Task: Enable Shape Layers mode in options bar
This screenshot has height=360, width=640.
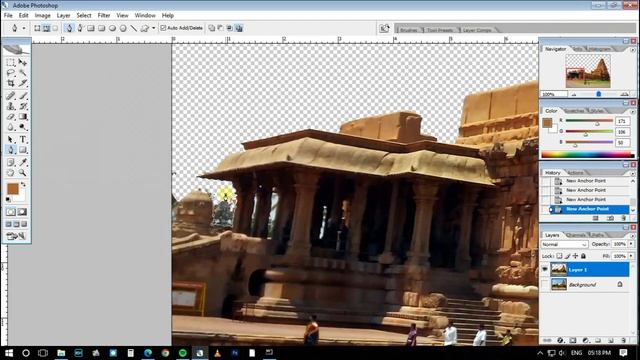Action: click(x=37, y=28)
